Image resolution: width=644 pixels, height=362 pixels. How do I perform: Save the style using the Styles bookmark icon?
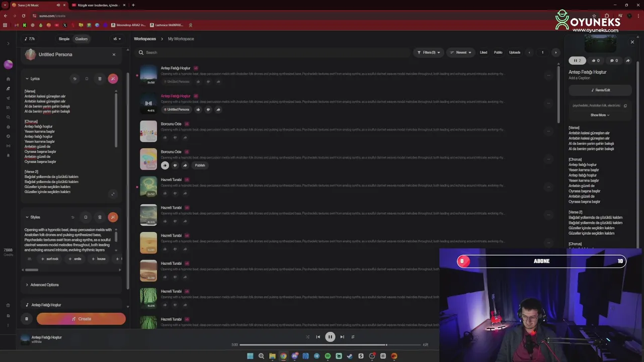(86, 217)
